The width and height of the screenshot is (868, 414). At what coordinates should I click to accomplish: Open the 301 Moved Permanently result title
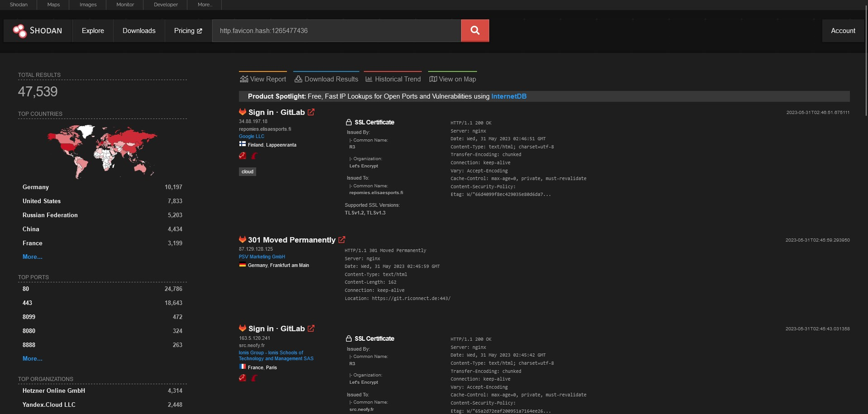292,240
